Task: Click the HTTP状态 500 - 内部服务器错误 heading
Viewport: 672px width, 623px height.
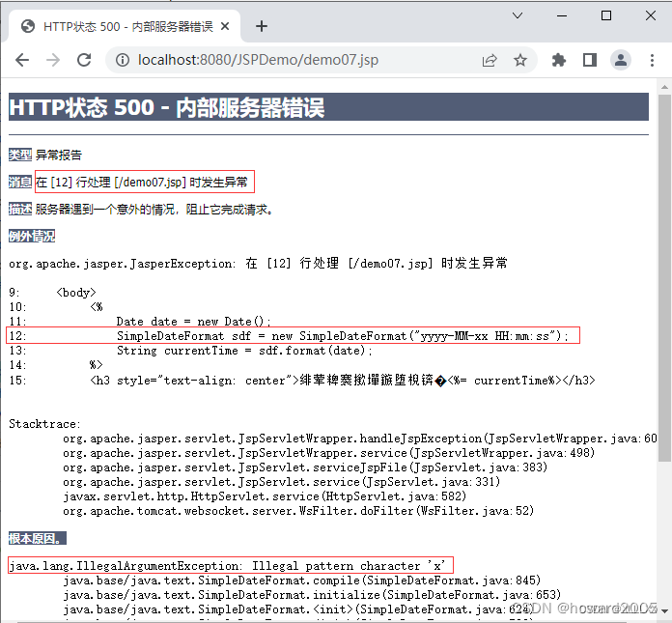Action: (x=166, y=107)
